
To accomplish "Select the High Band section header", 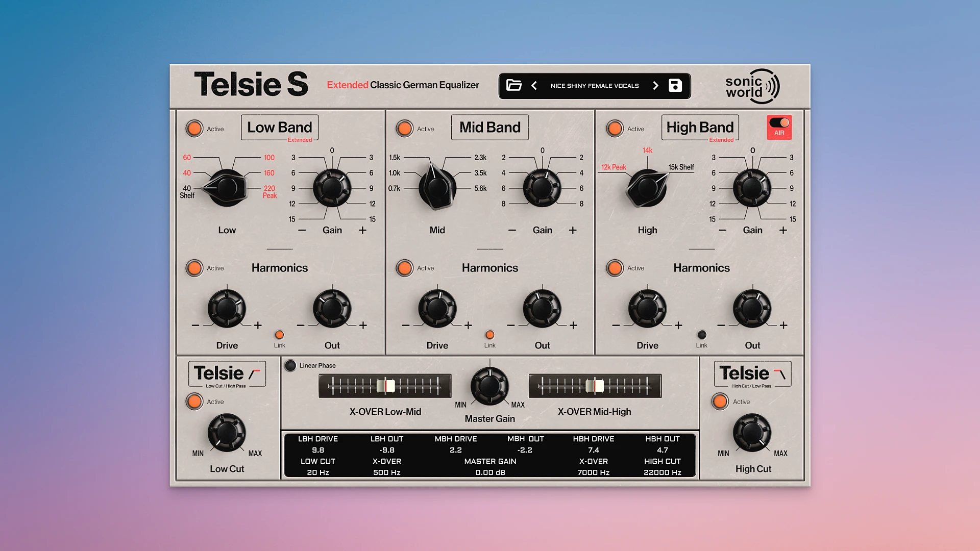I will coord(700,127).
